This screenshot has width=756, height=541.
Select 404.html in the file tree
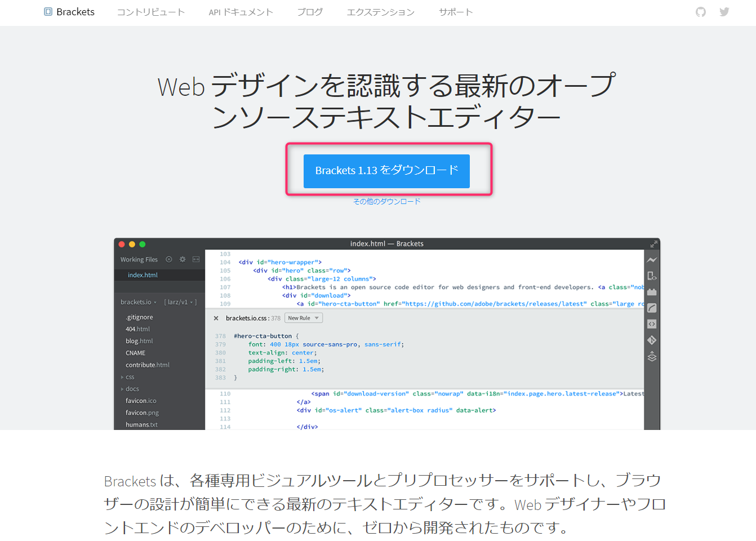(x=137, y=329)
